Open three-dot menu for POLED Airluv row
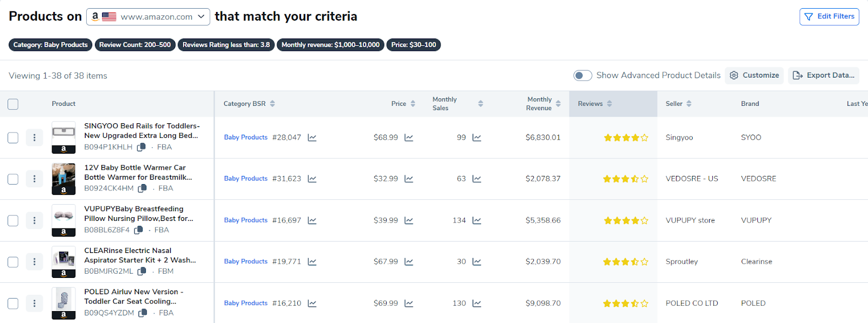The width and height of the screenshot is (868, 323). pyautogui.click(x=34, y=303)
